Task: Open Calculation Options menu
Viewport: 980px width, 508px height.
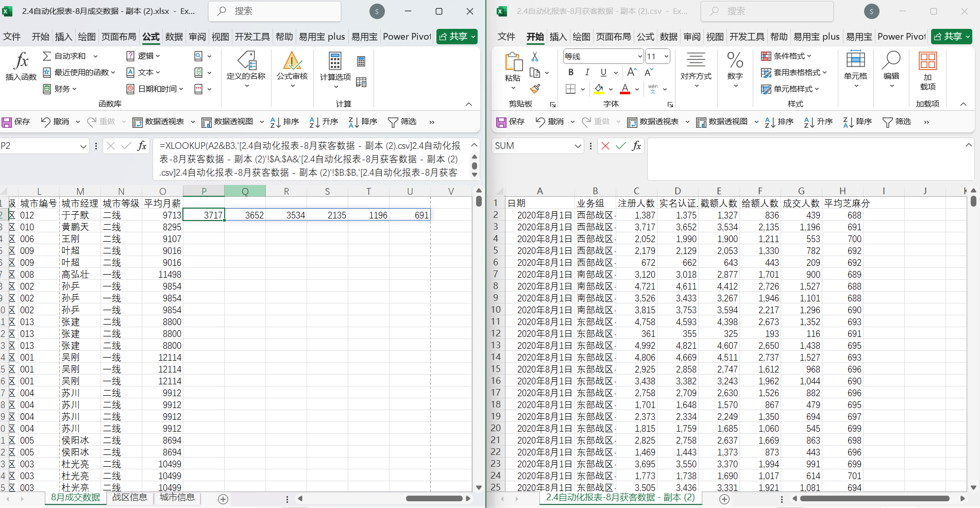Action: [335, 70]
